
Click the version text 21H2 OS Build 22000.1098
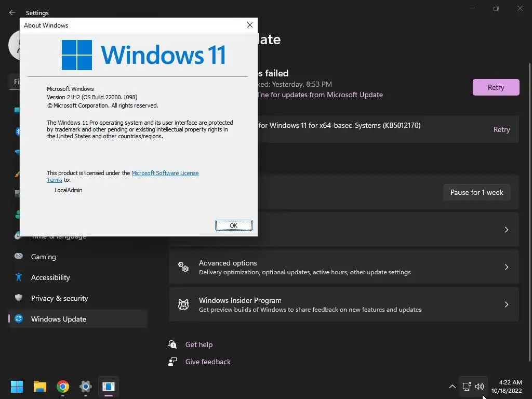click(x=92, y=97)
